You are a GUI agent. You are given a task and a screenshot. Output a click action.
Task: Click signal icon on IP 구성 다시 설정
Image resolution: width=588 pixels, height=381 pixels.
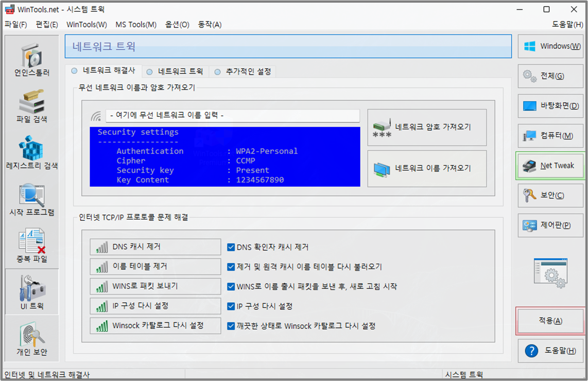[102, 306]
